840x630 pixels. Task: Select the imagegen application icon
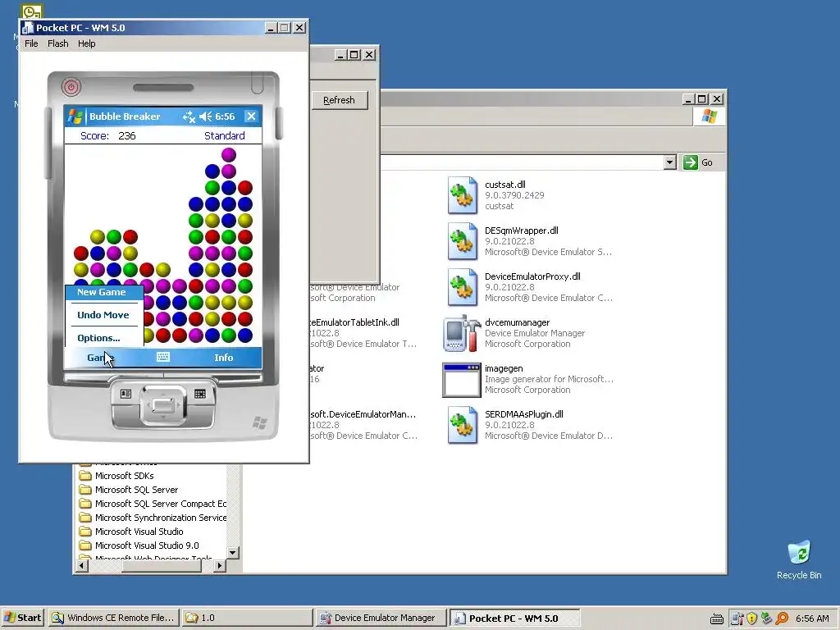click(461, 380)
